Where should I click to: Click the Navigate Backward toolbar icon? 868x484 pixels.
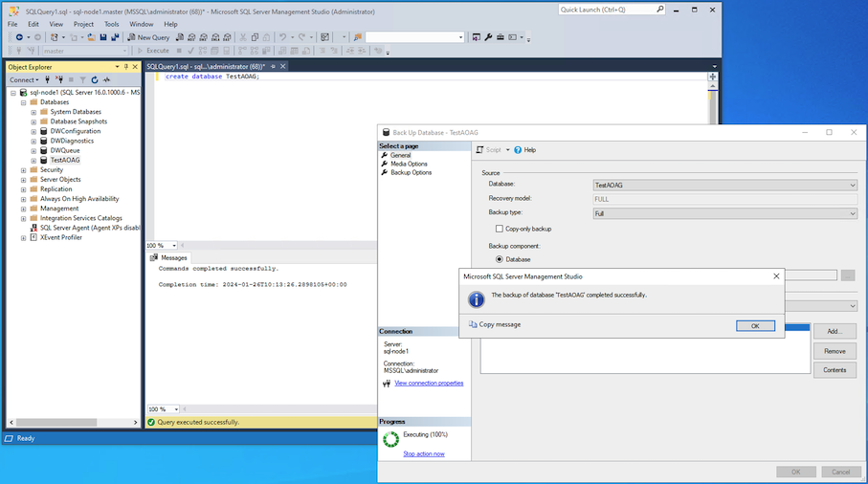(19, 37)
